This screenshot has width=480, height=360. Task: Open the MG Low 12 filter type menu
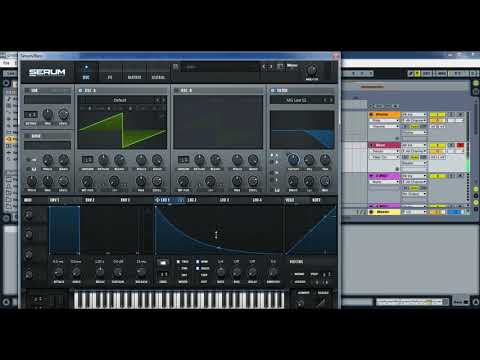pos(297,100)
